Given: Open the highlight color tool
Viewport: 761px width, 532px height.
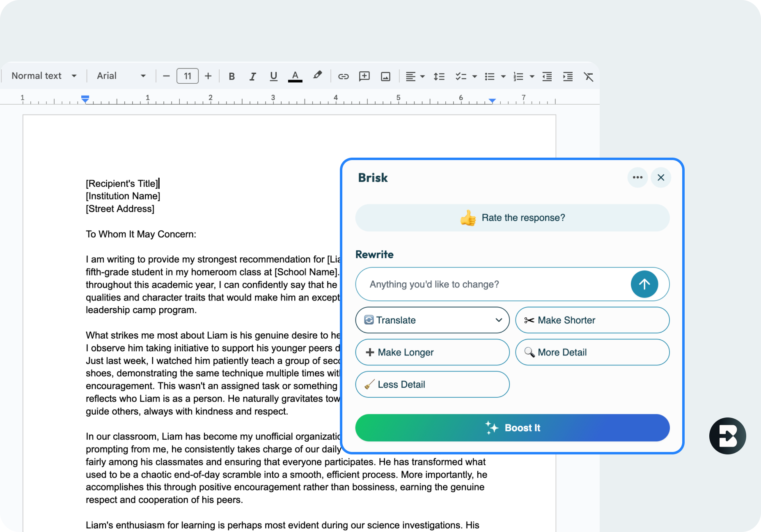Looking at the screenshot, I should pyautogui.click(x=317, y=76).
